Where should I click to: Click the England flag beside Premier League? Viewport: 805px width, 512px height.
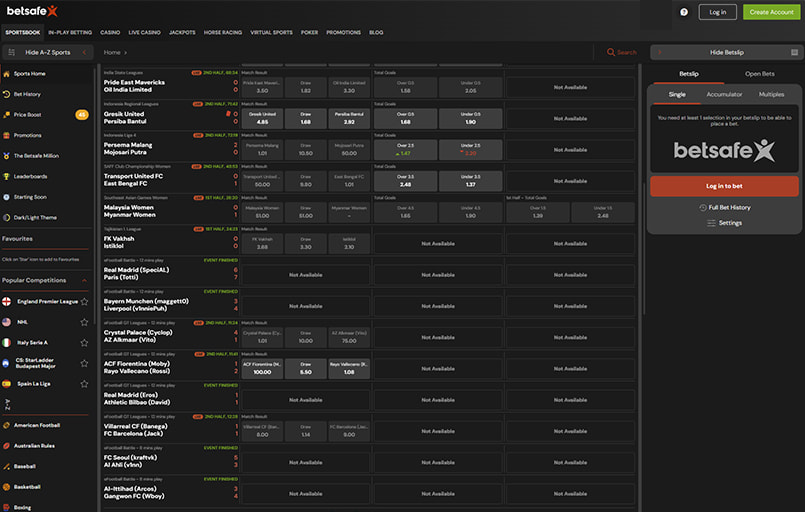coord(6,301)
